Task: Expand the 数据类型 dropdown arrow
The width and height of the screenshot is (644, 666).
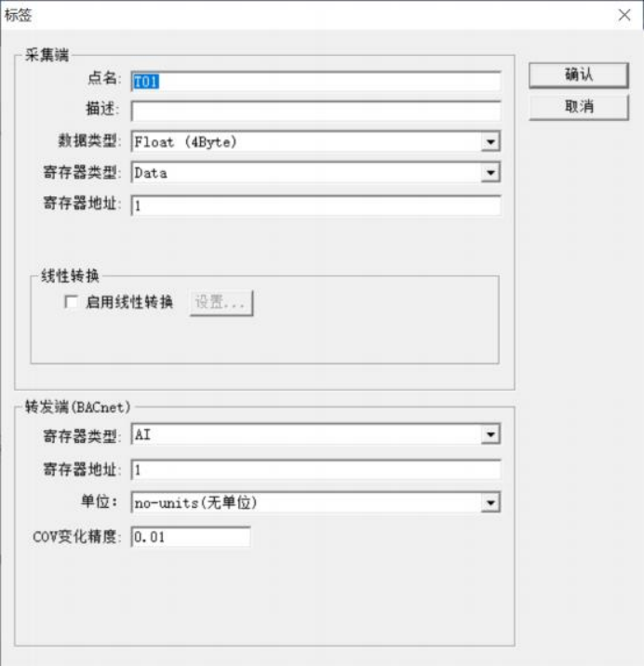Action: [x=490, y=142]
